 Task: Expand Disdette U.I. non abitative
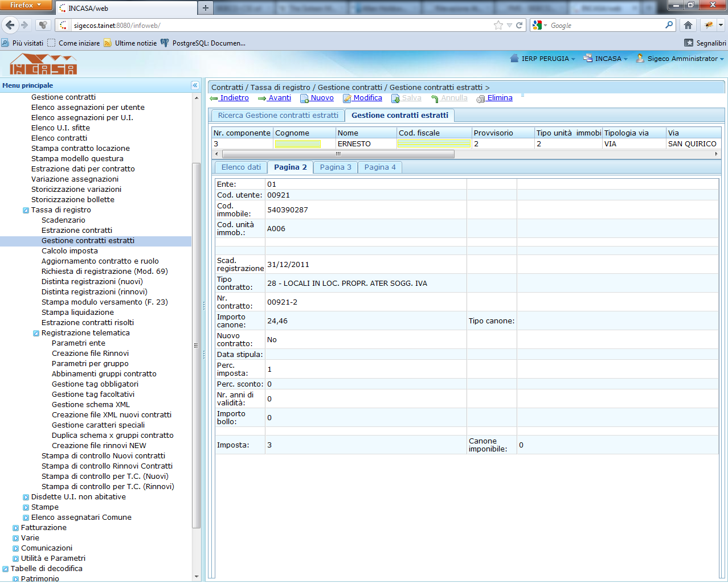click(26, 497)
